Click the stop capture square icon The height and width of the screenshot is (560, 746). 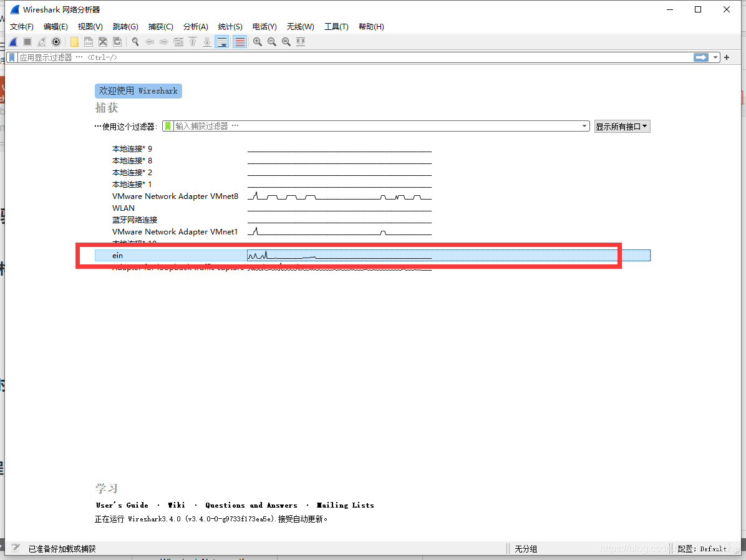27,42
